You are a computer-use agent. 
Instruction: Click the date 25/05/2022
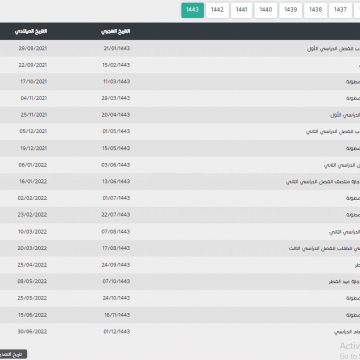point(32,298)
